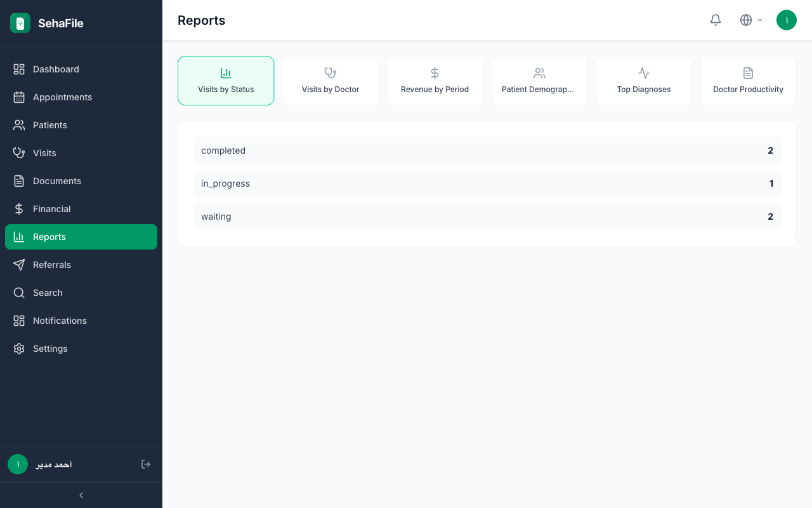Click the 'waiting' status row
812x508 pixels.
(x=487, y=217)
